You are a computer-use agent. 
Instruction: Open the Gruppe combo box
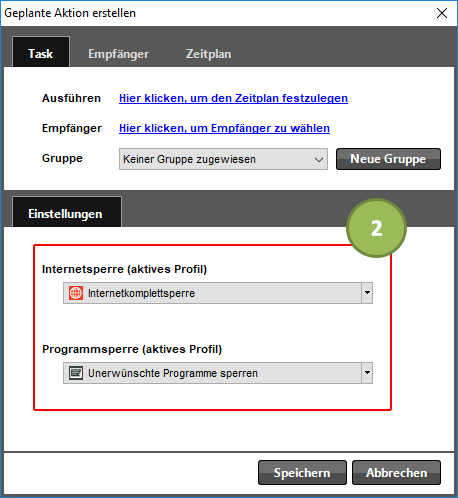point(223,159)
